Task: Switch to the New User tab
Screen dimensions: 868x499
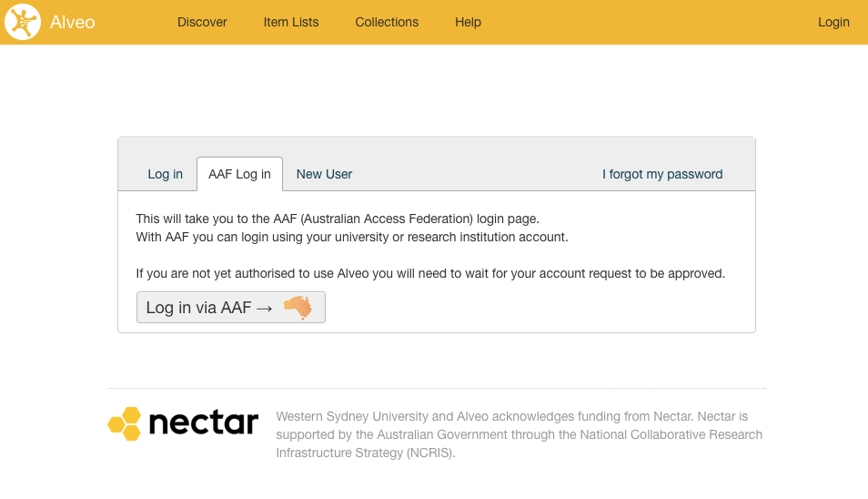Action: (325, 174)
